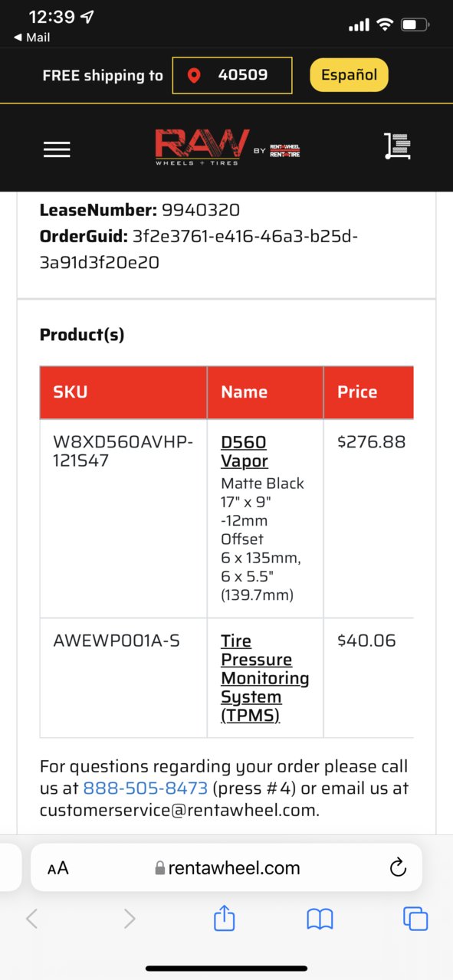Reload the page with Safari refresh icon

(x=397, y=867)
